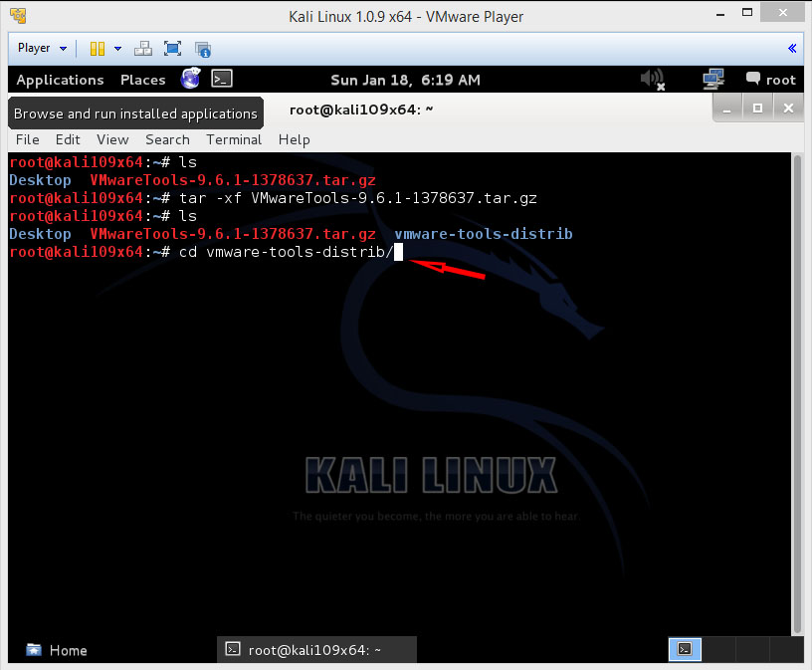This screenshot has width=812, height=670.
Task: Minimize the VMware Player window
Action: tap(719, 14)
